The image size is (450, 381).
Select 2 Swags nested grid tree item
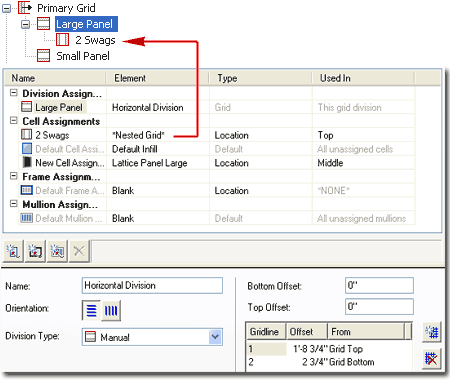pos(95,40)
